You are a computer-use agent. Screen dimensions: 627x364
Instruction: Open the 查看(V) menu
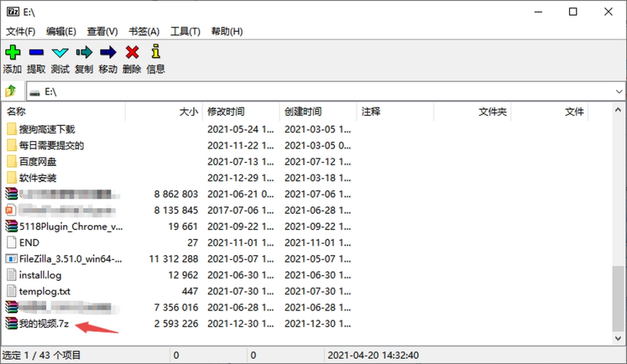click(x=102, y=31)
